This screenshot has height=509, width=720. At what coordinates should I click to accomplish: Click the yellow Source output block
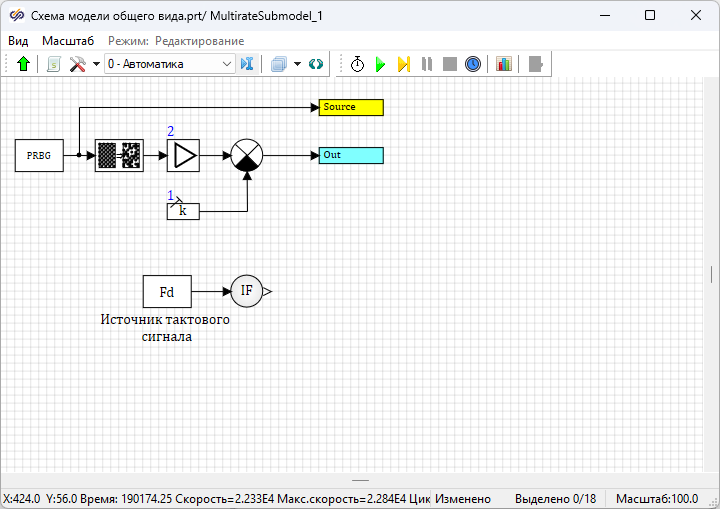[351, 107]
